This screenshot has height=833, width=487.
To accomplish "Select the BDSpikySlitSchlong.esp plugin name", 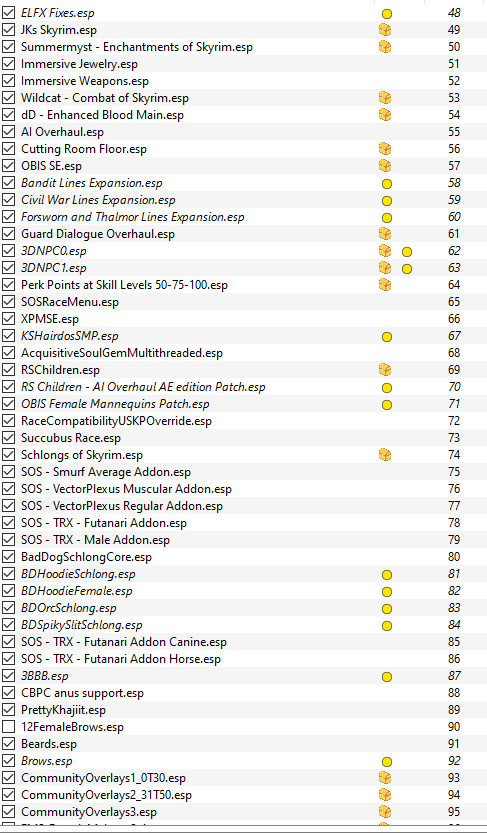I will tap(82, 625).
